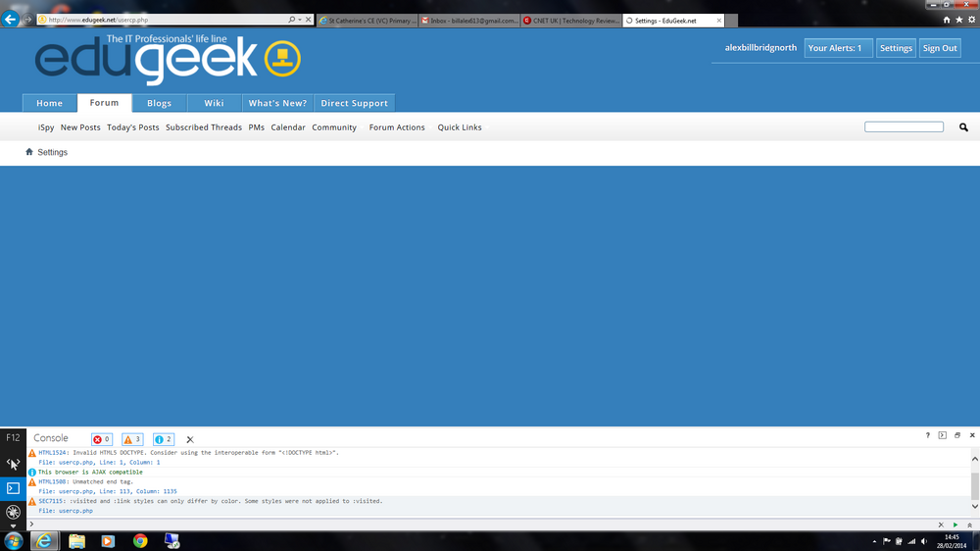Open iSpy link
Image resolution: width=980 pixels, height=551 pixels.
tap(46, 126)
